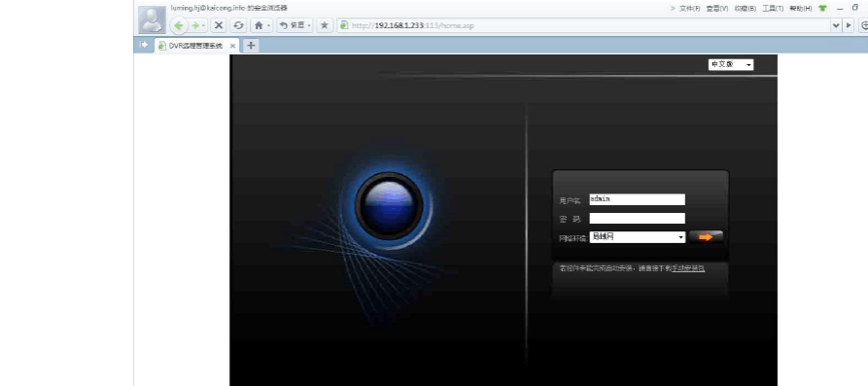
Task: Reload the page with the refresh icon
Action: (x=238, y=25)
